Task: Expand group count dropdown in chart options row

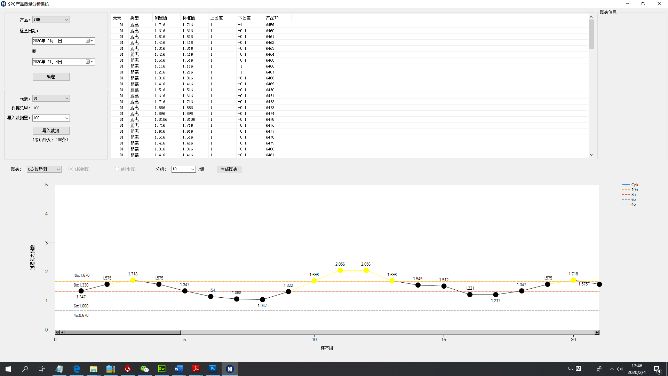Action: click(184, 169)
